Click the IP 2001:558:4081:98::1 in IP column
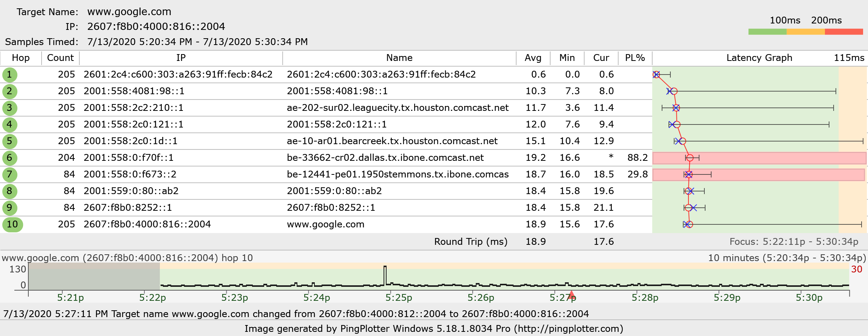 pyautogui.click(x=134, y=91)
